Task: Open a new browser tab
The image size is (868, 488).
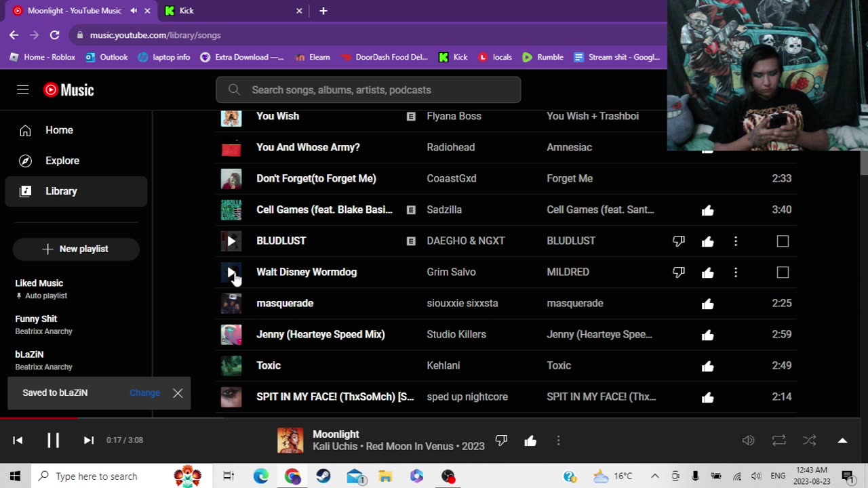Action: pyautogui.click(x=323, y=11)
